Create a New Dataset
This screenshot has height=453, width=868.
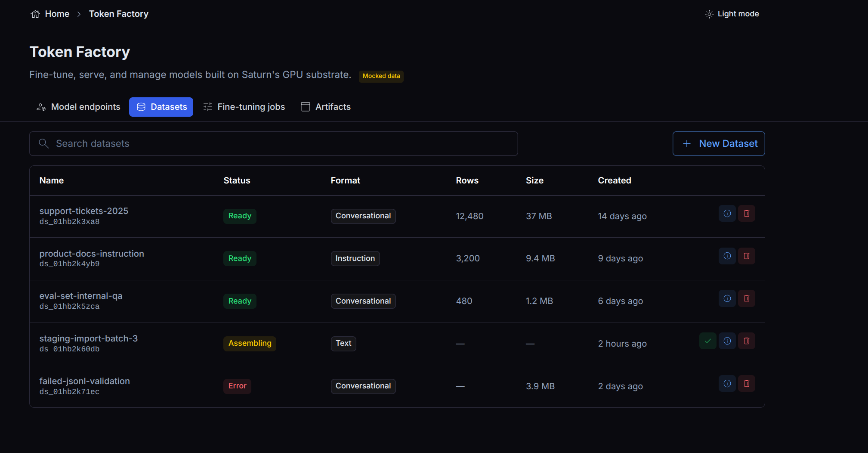718,143
